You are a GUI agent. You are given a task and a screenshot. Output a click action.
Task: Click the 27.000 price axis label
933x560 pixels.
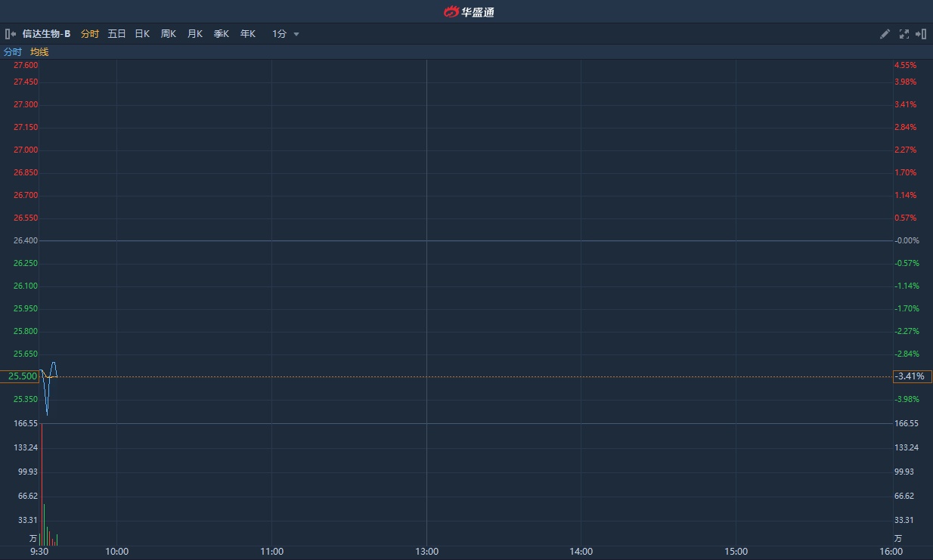point(26,150)
